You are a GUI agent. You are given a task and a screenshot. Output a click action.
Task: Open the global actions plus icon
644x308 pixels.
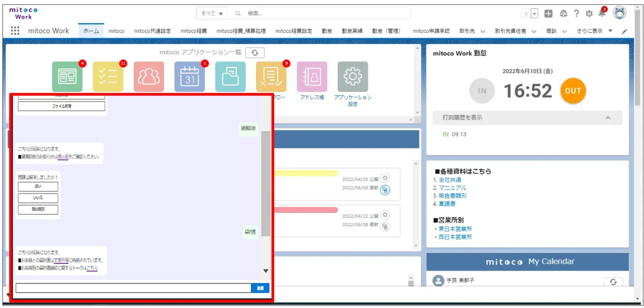click(548, 14)
